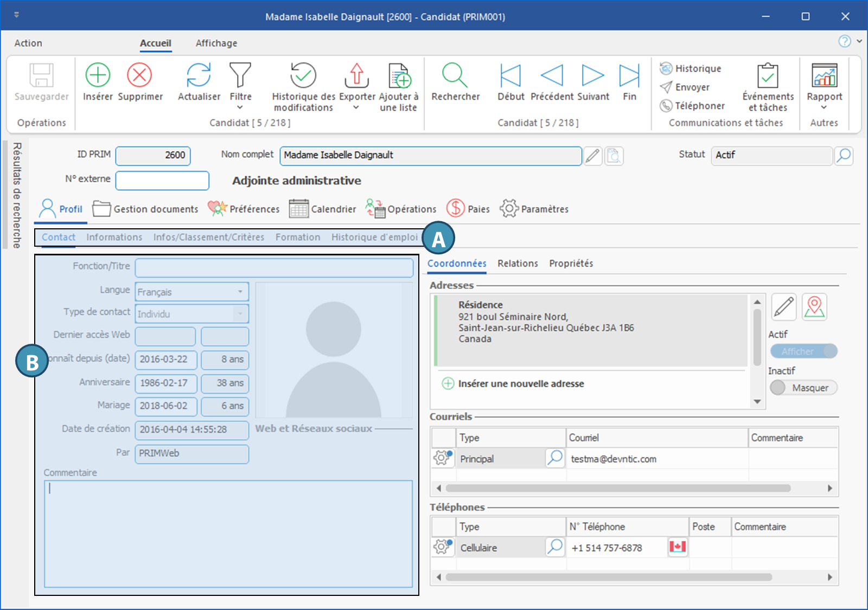
Task: Toggle the Inactif Masquer switch
Action: [803, 388]
